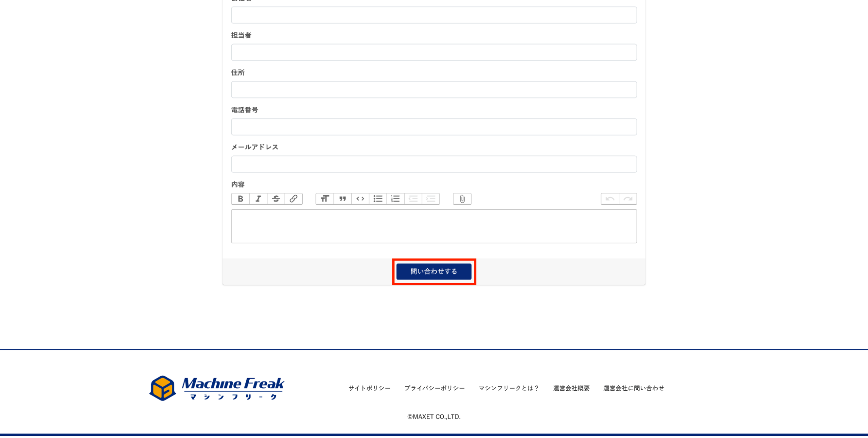Attach a file with paperclip icon
Image resolution: width=868 pixels, height=438 pixels.
[x=462, y=199]
